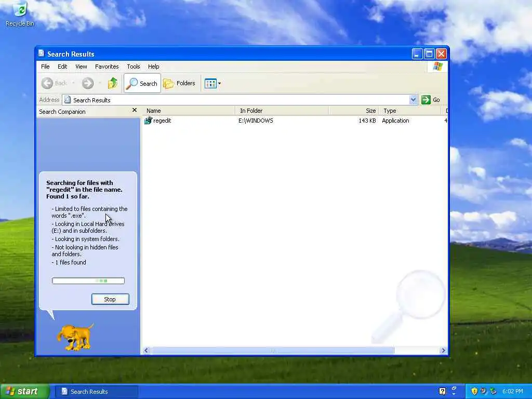The image size is (532, 399).
Task: Click the 143 KB size value
Action: 367,121
